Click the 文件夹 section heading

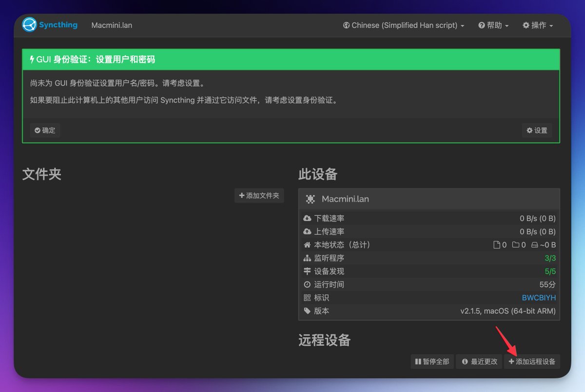(42, 174)
